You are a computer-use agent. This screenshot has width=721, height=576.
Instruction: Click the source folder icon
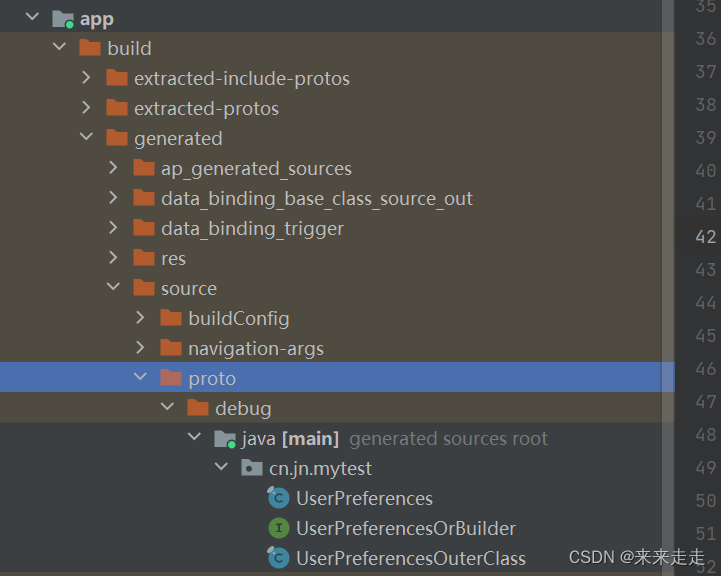[144, 288]
